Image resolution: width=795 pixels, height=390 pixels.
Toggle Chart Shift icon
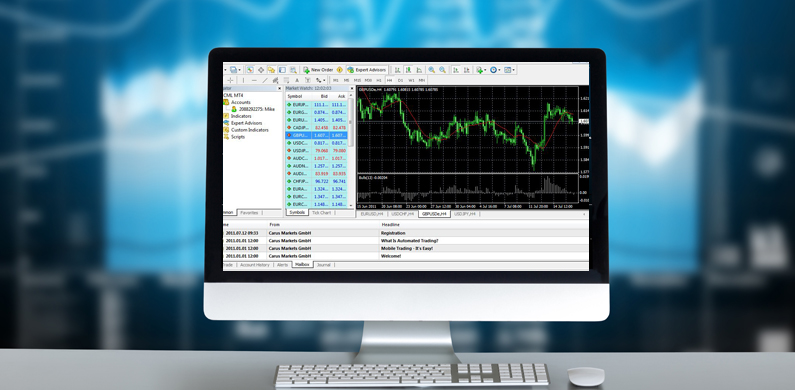click(x=466, y=70)
